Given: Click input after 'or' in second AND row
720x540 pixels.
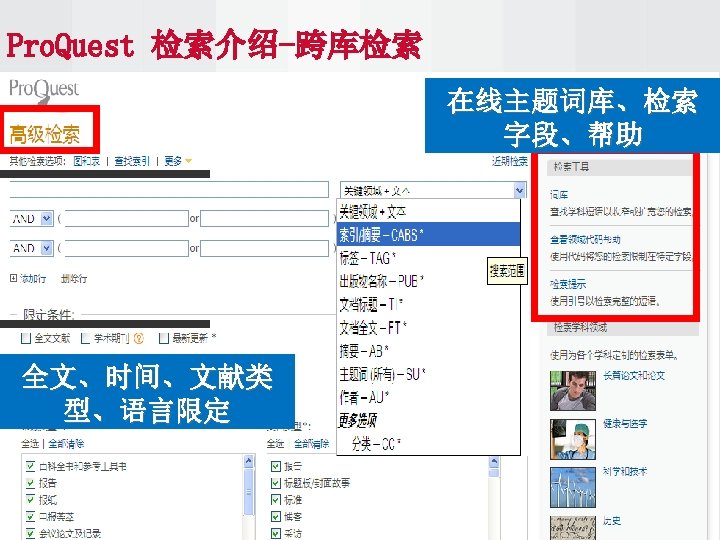Looking at the screenshot, I should pos(264,248).
